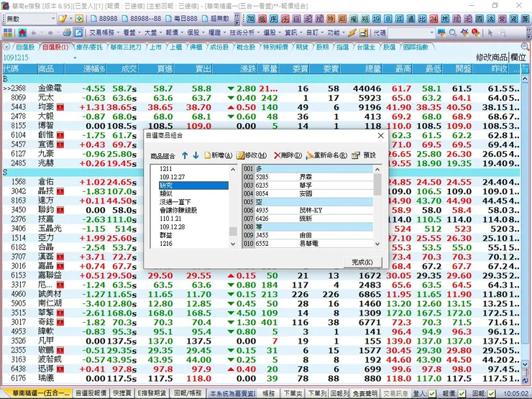Click the blue up arrow in 自選商品組合 dialog
This screenshot has height=399, width=532.
[x=185, y=155]
